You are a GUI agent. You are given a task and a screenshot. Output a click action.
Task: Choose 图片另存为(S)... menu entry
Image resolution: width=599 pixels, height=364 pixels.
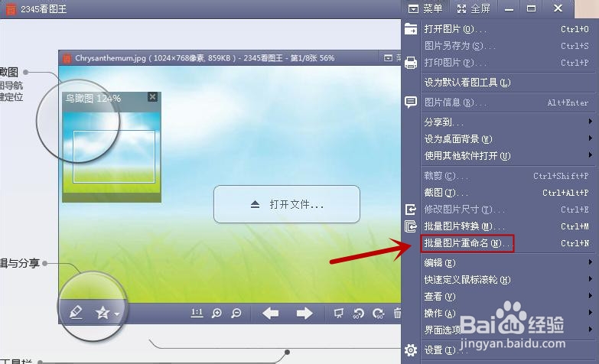point(506,46)
